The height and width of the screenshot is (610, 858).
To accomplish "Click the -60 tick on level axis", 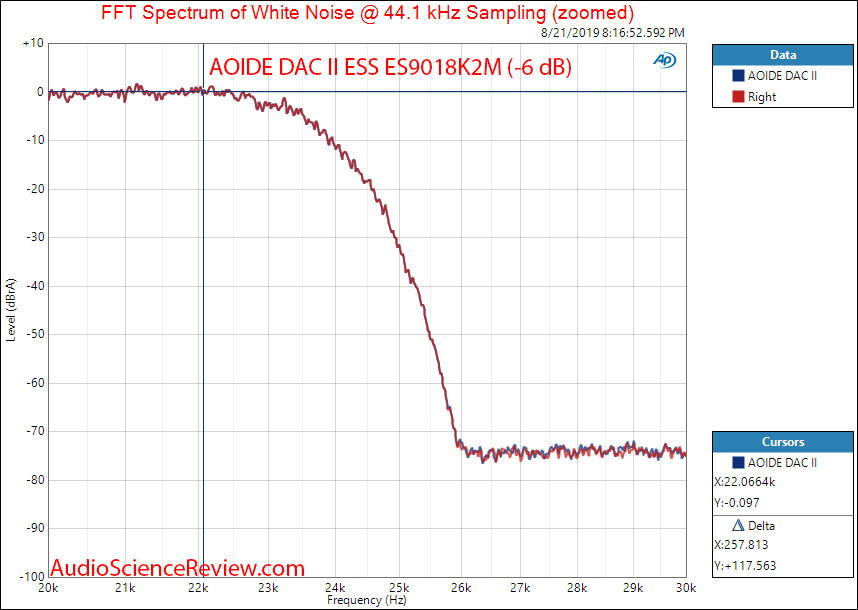I will 34,382.
